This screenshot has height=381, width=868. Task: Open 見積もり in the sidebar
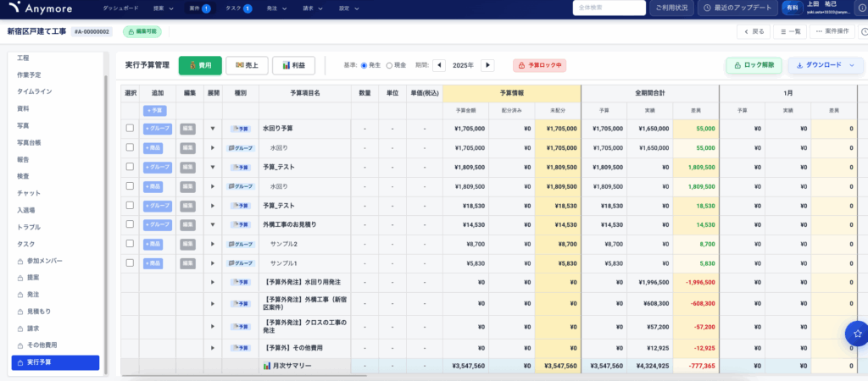37,312
